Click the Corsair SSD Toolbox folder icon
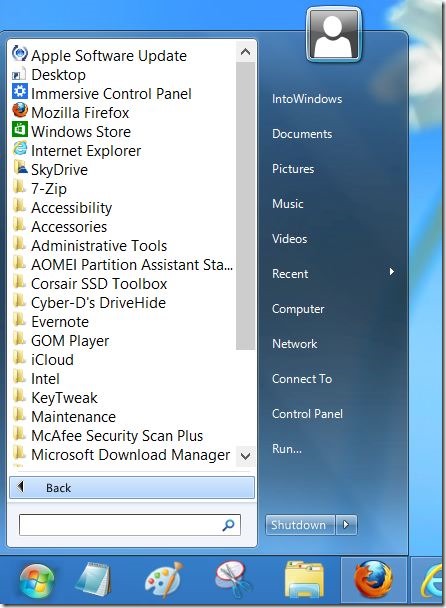This screenshot has width=446, height=608. [19, 282]
